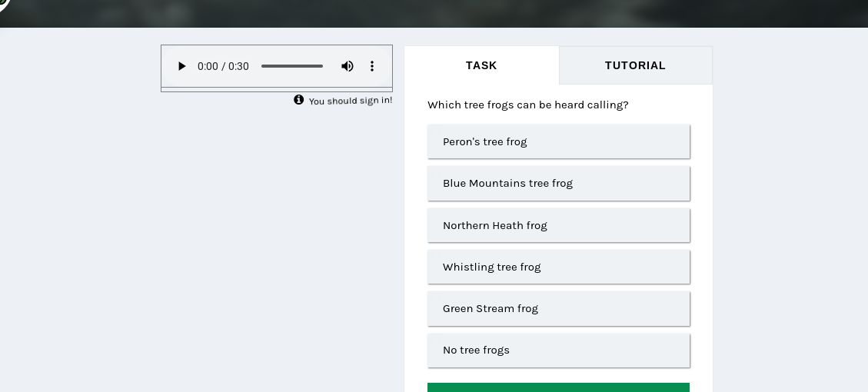
Task: Mute the audio with the speaker icon
Action: coord(348,66)
